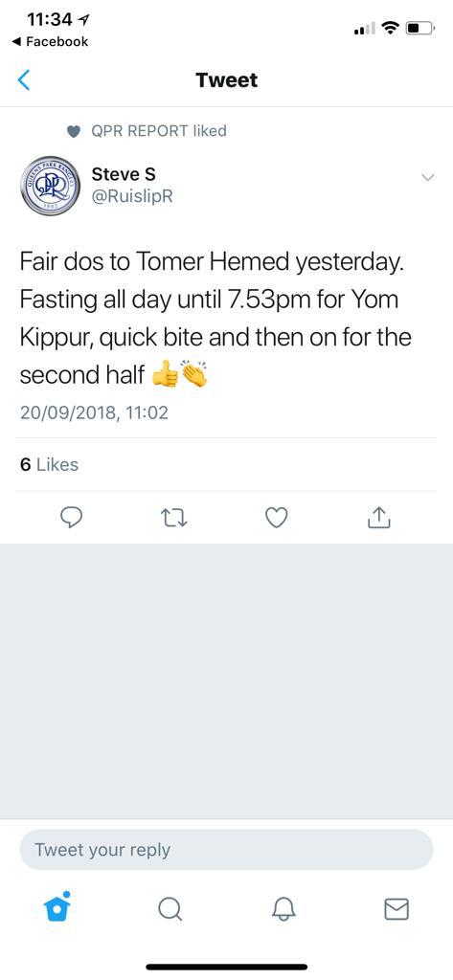Open Messages envelope tab

click(x=396, y=909)
